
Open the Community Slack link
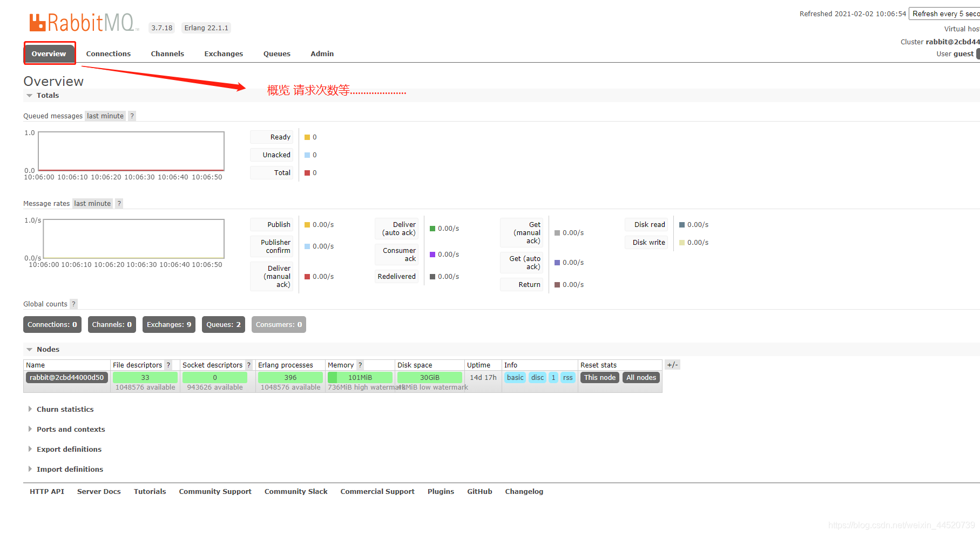tap(296, 491)
